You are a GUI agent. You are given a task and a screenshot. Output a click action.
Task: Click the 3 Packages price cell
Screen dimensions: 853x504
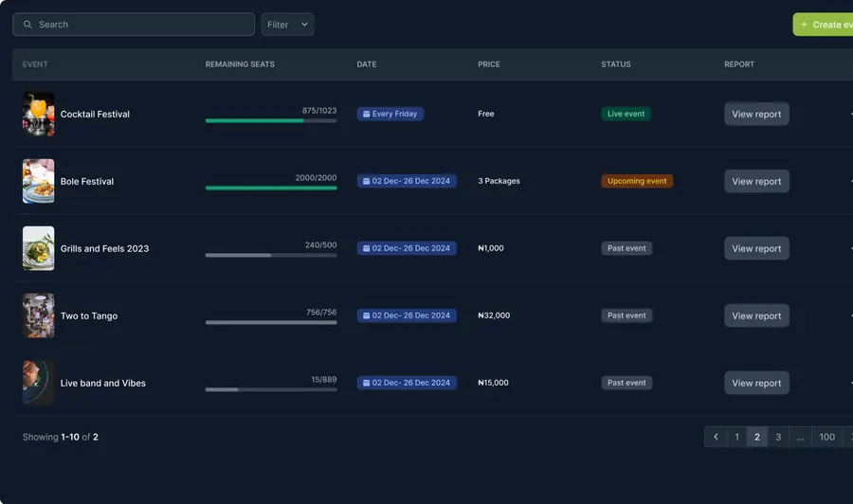coord(499,181)
